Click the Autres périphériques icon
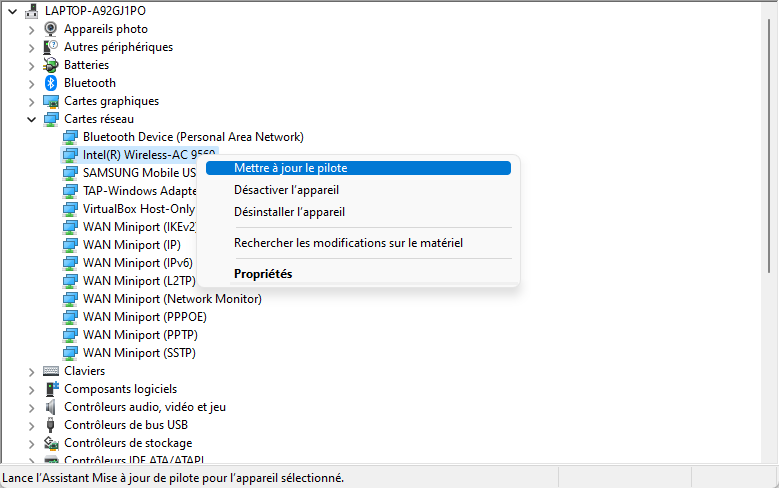The height and width of the screenshot is (488, 779). pos(50,47)
